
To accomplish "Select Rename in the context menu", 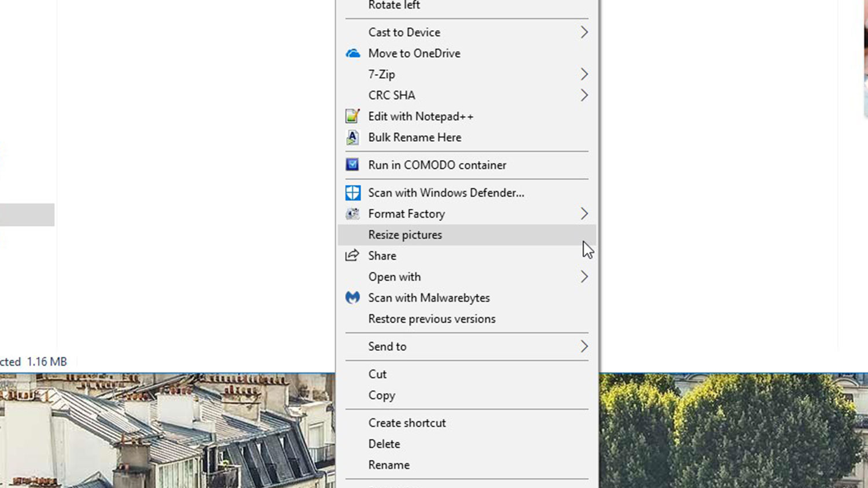I will click(x=389, y=465).
